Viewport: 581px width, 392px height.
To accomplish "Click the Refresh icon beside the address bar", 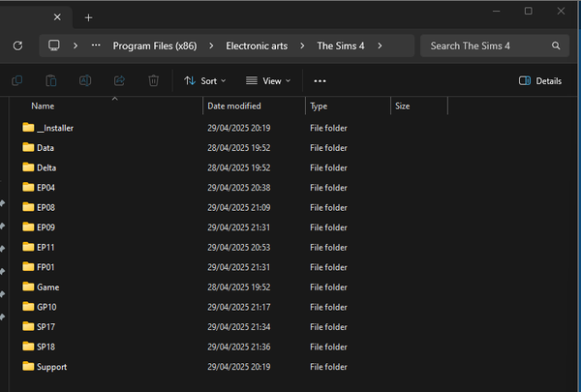I will [x=17, y=45].
